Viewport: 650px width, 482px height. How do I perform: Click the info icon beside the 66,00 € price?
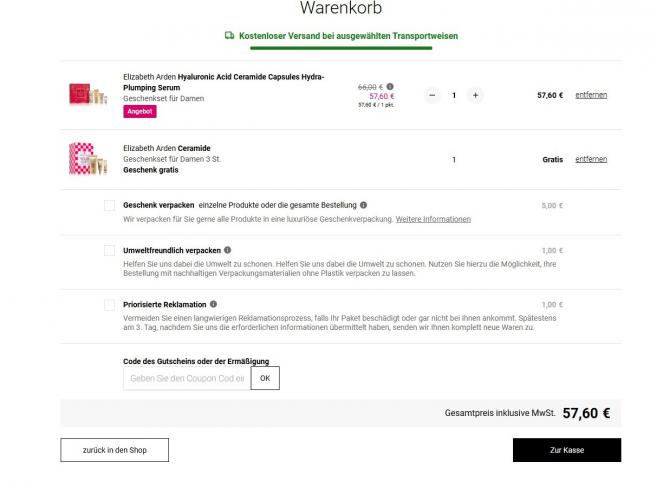point(390,87)
